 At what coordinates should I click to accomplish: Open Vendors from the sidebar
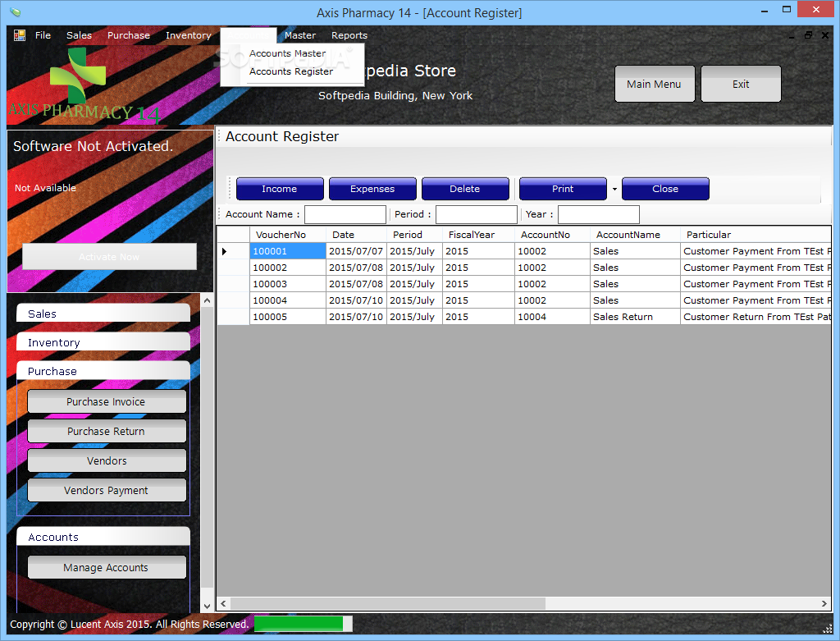pos(107,461)
